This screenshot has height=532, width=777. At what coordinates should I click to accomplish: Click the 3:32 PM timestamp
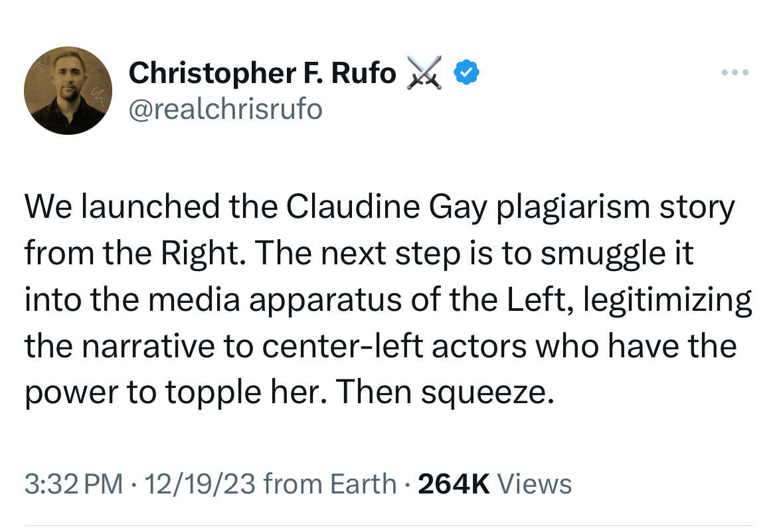(x=74, y=484)
